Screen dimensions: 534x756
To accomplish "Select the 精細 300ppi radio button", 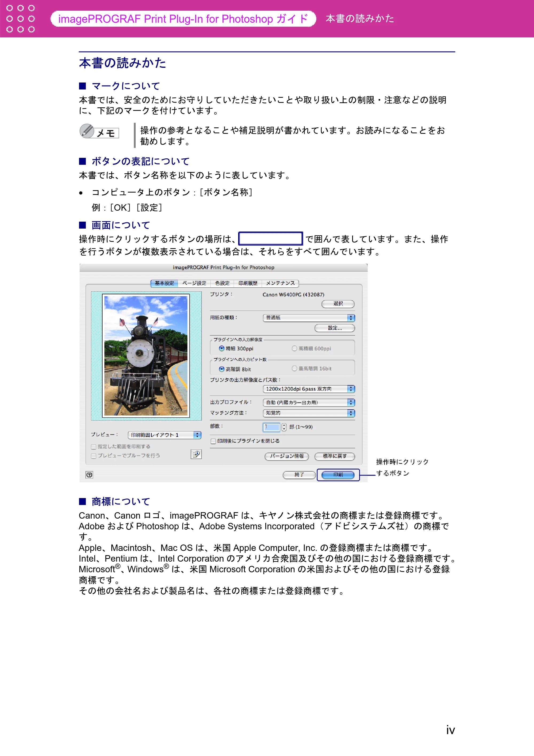I will 222,348.
